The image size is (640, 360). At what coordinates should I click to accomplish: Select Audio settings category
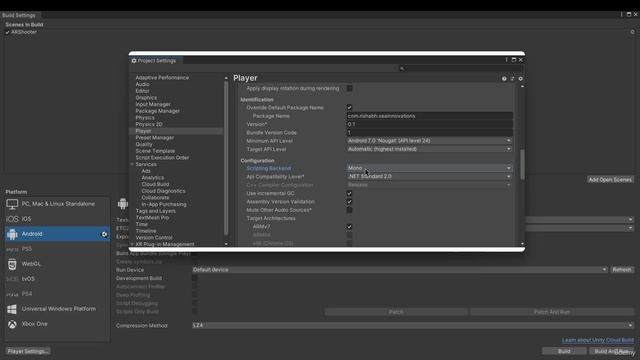tap(142, 84)
